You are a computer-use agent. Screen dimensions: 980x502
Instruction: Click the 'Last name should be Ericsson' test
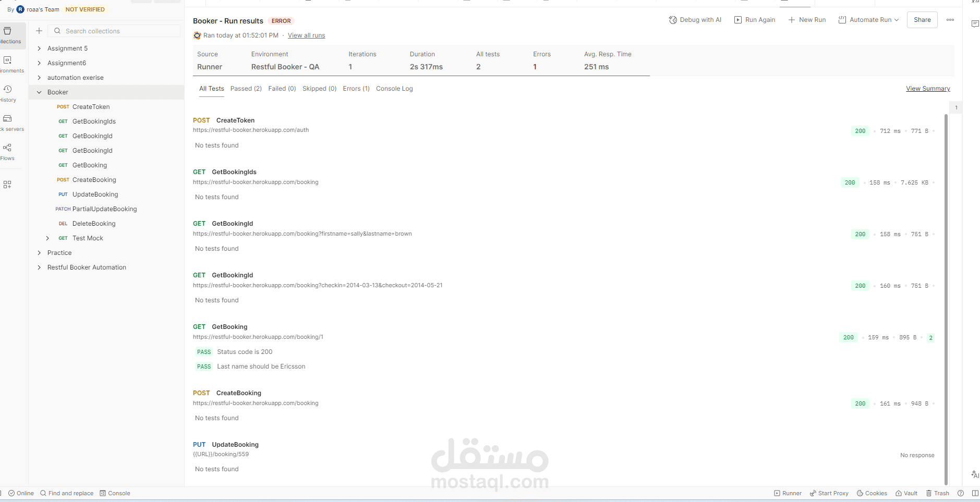coord(261,366)
